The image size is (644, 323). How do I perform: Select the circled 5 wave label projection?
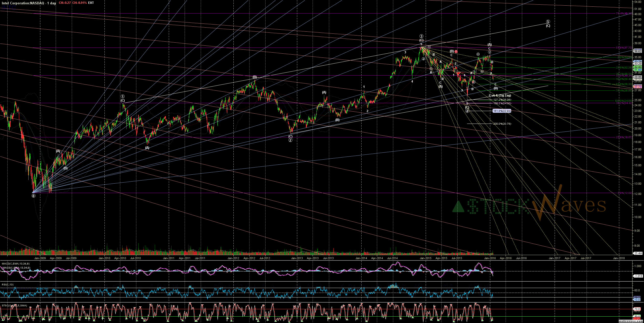tap(548, 22)
